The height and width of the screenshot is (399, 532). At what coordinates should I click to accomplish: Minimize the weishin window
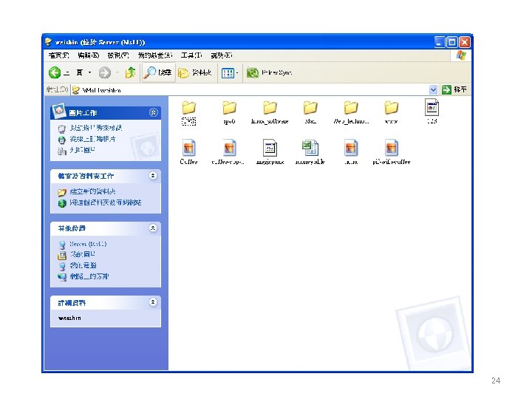point(440,42)
